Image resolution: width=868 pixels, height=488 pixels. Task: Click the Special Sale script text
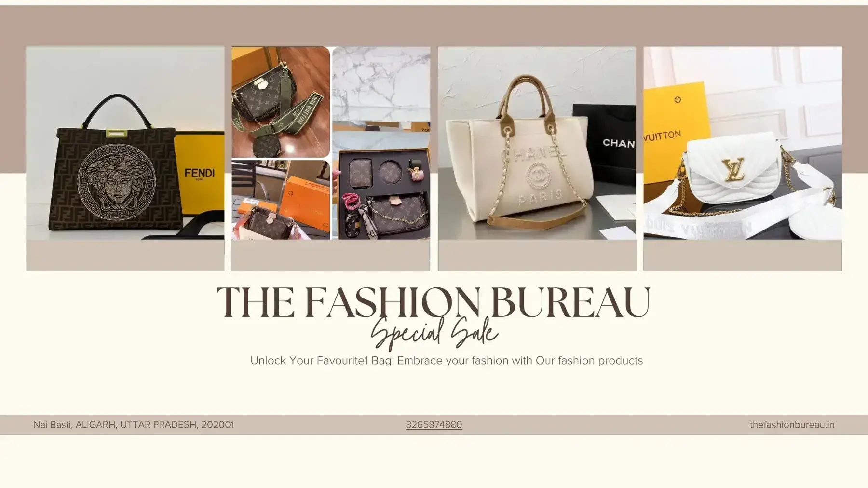click(x=434, y=333)
